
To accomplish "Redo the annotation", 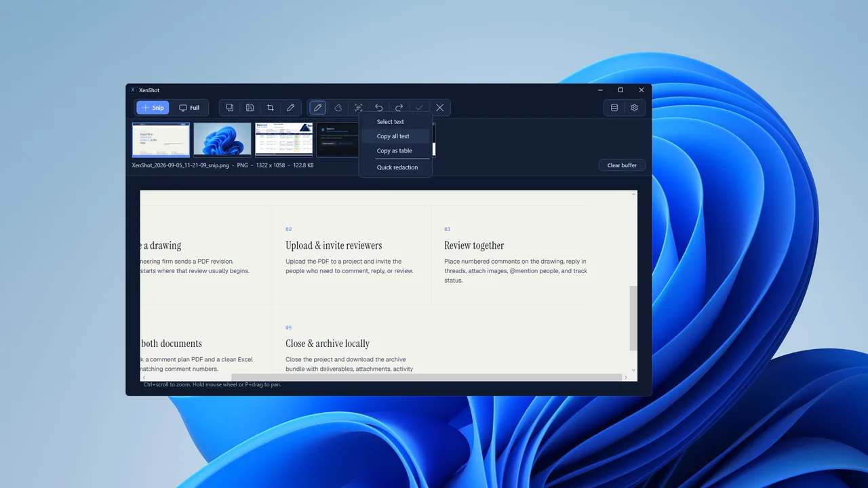I will 399,108.
